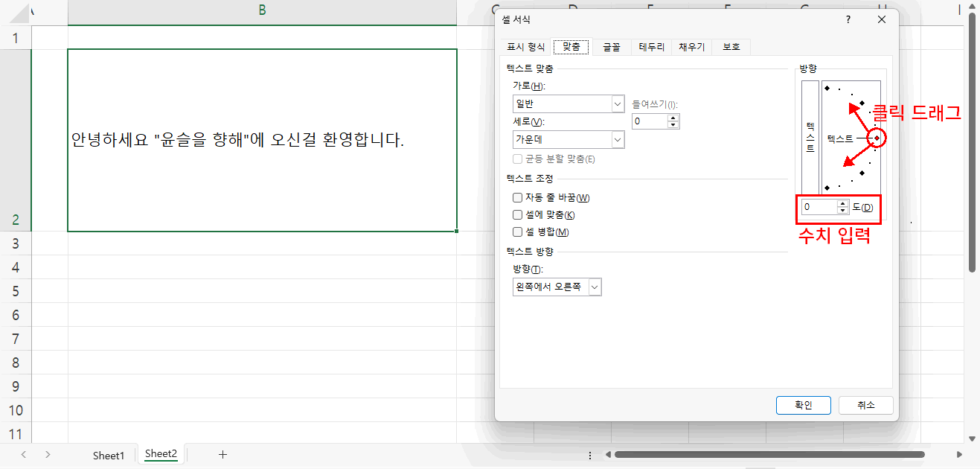
Task: Confirm with the 확인 button
Action: click(x=803, y=405)
